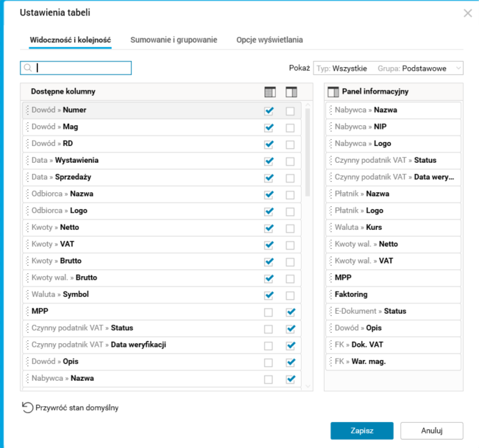Click the search magnifier icon

28,68
